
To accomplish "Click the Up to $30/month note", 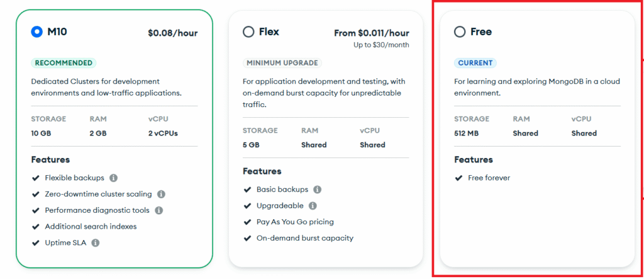I will (x=381, y=45).
